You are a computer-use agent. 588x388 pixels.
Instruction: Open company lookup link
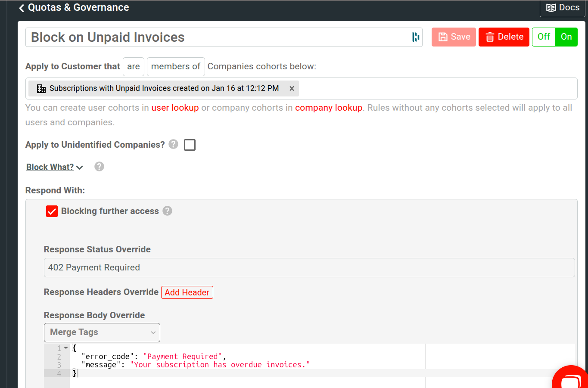pos(329,108)
